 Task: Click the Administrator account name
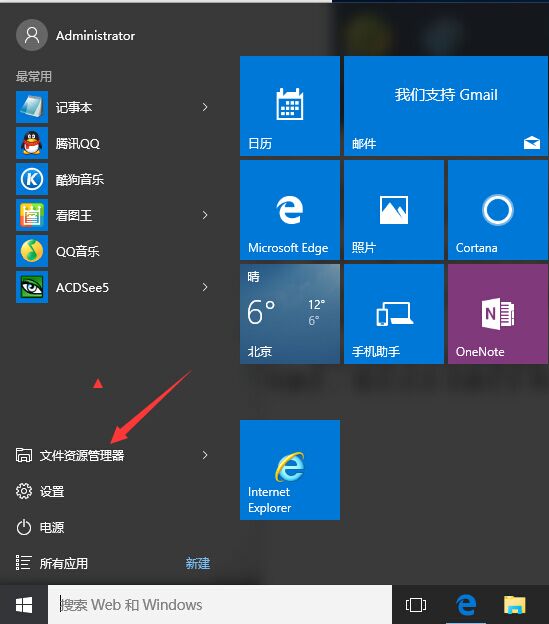[x=95, y=36]
